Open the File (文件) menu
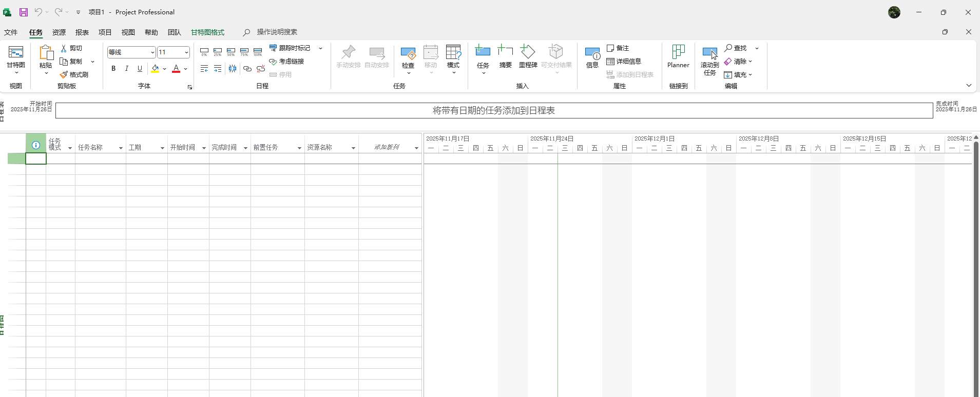Image resolution: width=980 pixels, height=397 pixels. [11, 32]
